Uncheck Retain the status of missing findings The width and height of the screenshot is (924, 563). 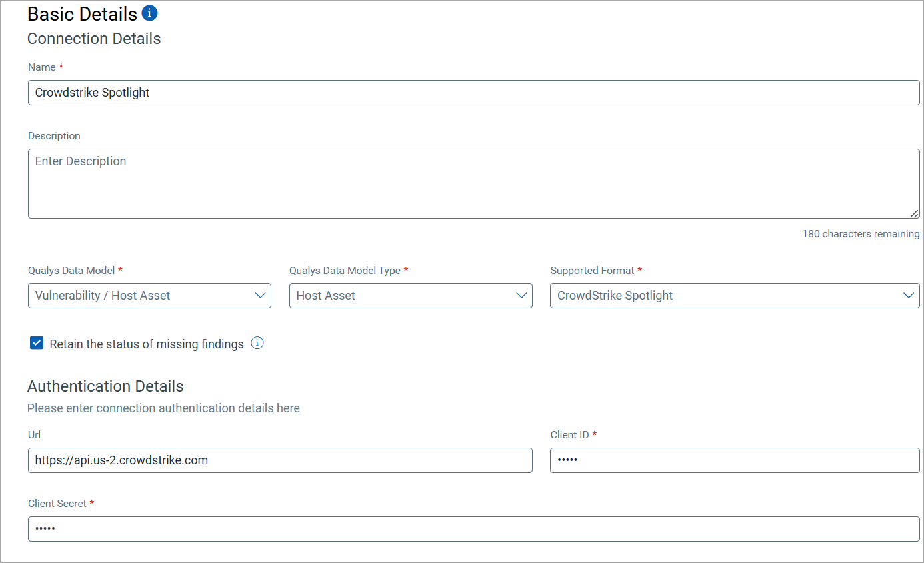tap(37, 344)
